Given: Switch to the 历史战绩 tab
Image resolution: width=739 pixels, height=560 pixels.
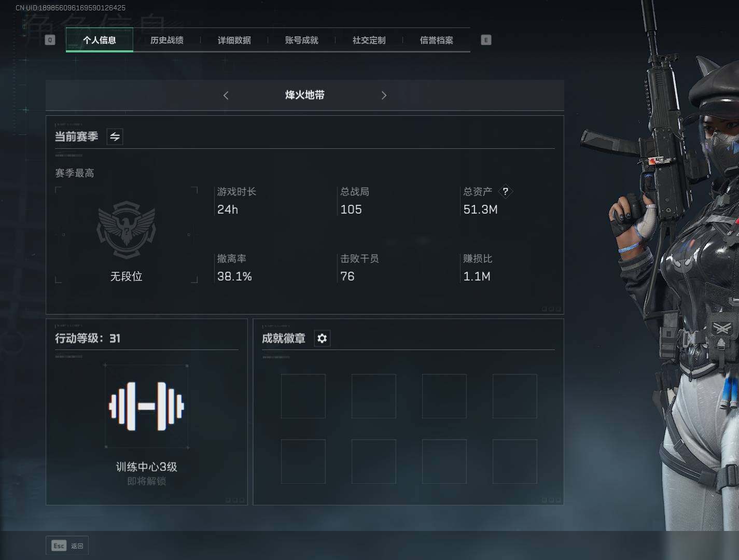Looking at the screenshot, I should tap(167, 40).
